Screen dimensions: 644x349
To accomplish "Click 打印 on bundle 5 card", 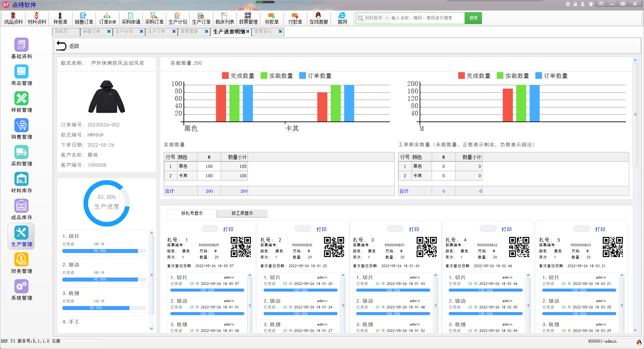I will tap(600, 230).
